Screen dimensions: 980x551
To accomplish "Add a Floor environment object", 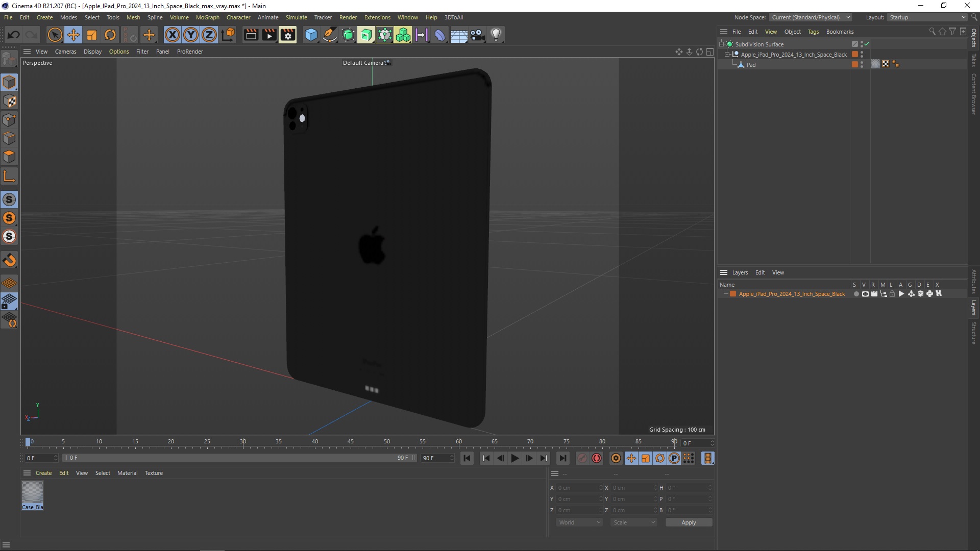I will coord(459,35).
